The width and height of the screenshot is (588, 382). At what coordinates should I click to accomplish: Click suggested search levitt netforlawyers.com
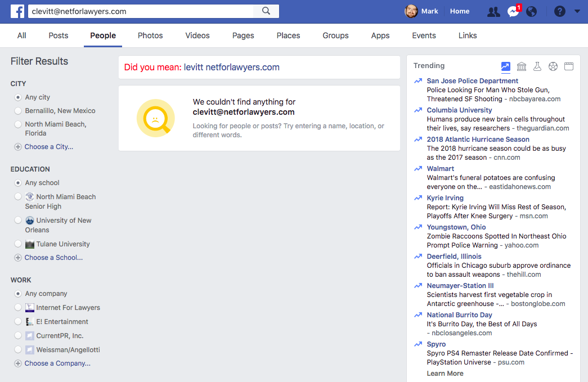(231, 67)
